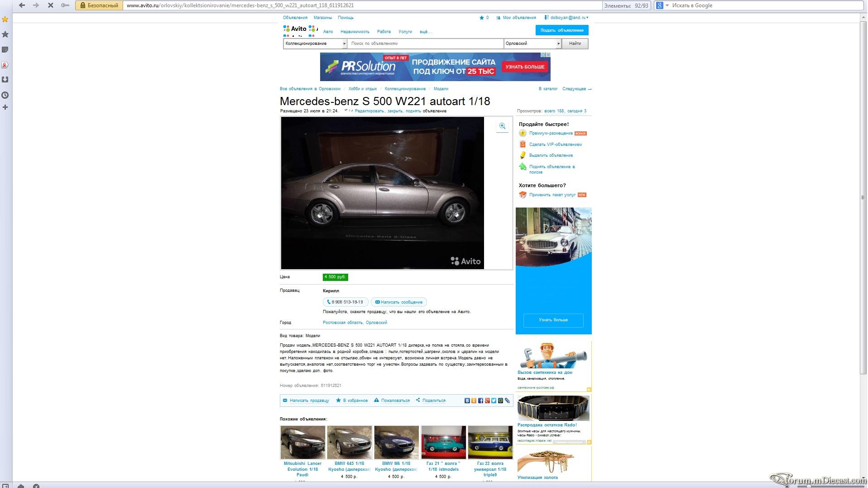Open the main Mercedes model photo
The width and height of the screenshot is (868, 488).
coord(383,193)
